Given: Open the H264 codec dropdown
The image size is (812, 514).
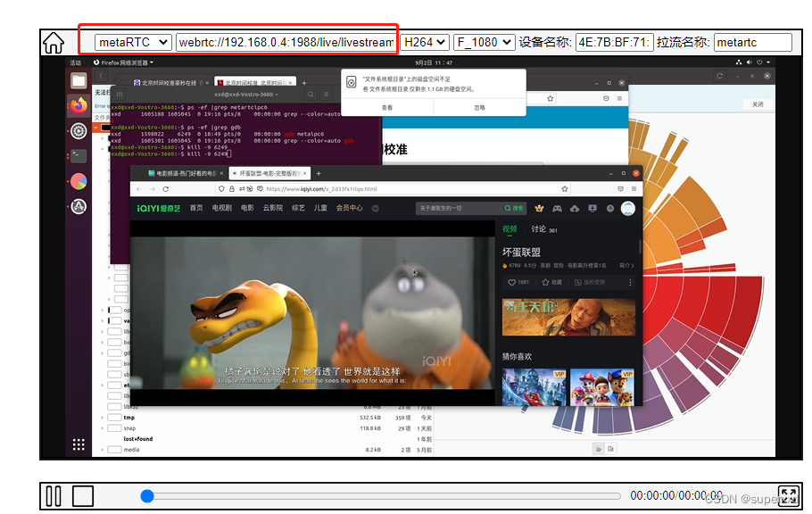Looking at the screenshot, I should pos(425,42).
